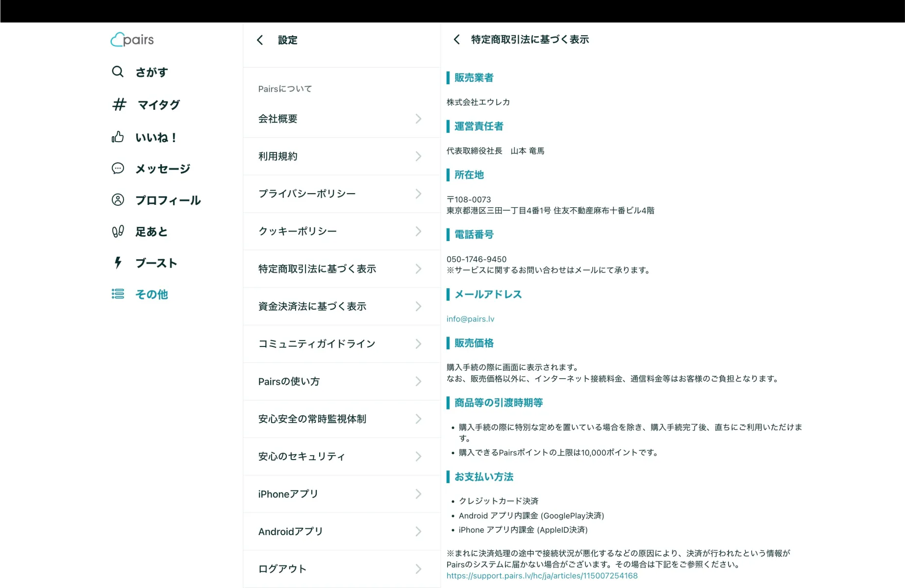This screenshot has height=588, width=905.
Task: Click the Pairs logo
Action: point(132,40)
